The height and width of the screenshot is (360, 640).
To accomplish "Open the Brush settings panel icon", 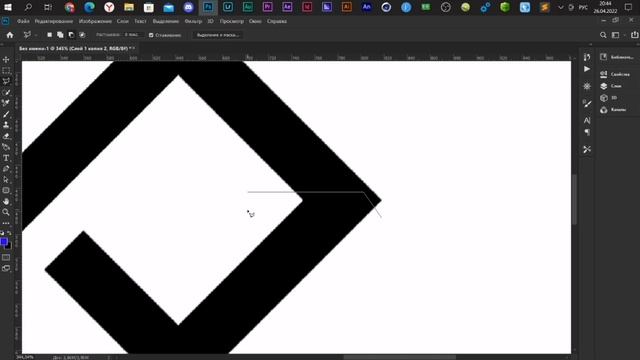I will point(587,104).
